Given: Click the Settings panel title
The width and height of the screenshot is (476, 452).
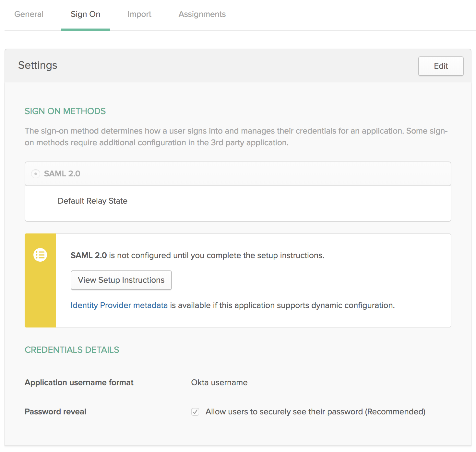Looking at the screenshot, I should coord(38,65).
